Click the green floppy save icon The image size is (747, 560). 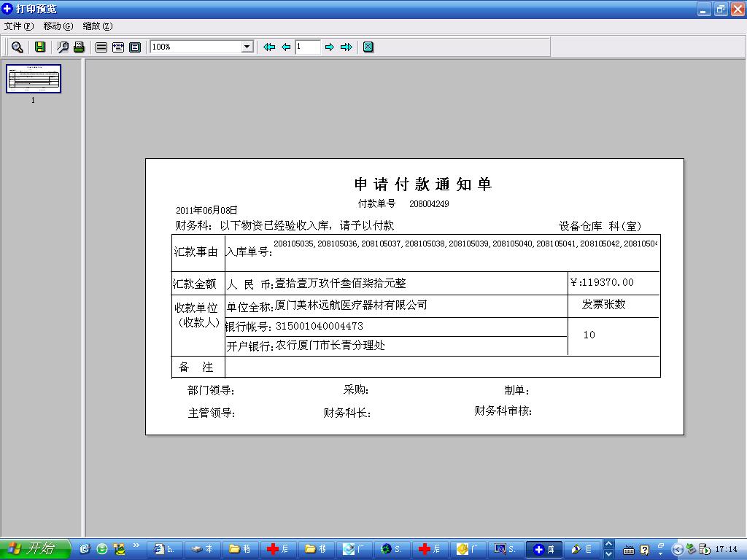40,47
